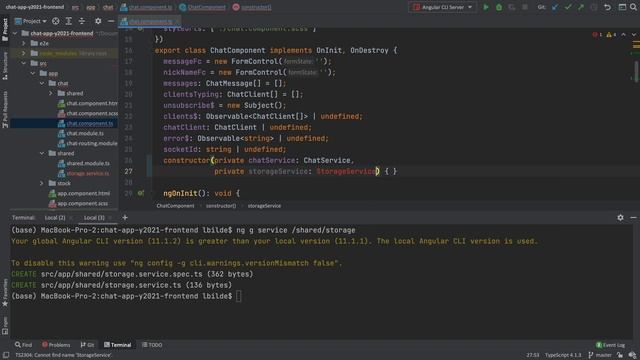Screen dimensions: 640x360
Task: Open the Project view selector dropdown
Action: click(x=31, y=21)
